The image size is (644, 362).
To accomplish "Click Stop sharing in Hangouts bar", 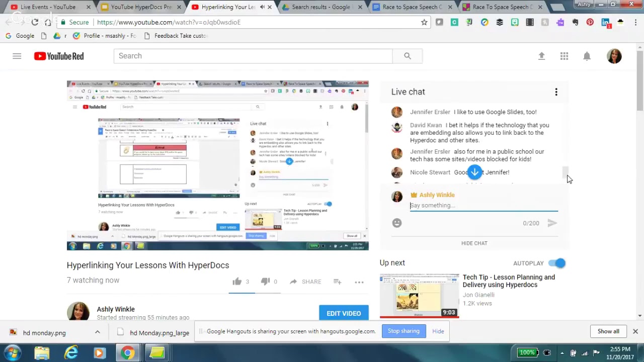I will (x=404, y=331).
